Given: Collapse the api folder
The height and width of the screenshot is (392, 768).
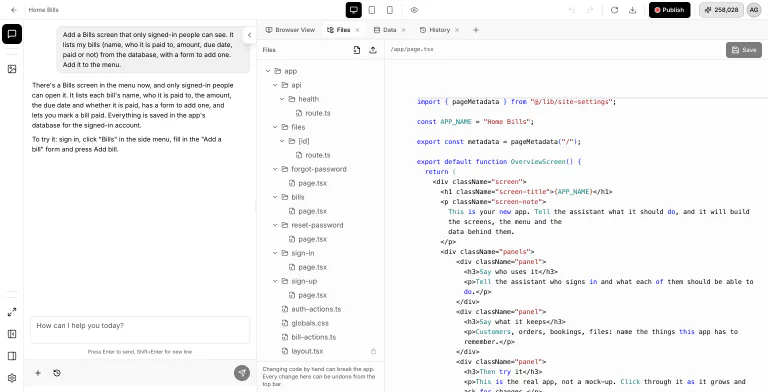Looking at the screenshot, I should [x=275, y=85].
